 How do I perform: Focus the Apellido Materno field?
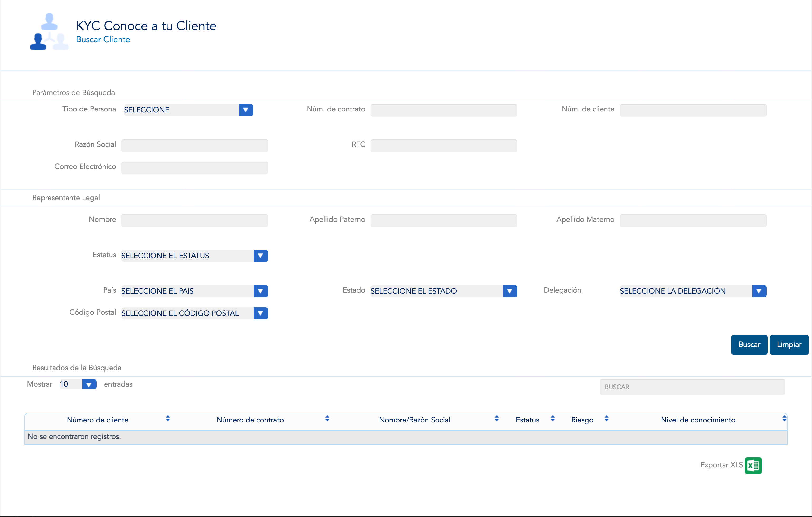[693, 220]
